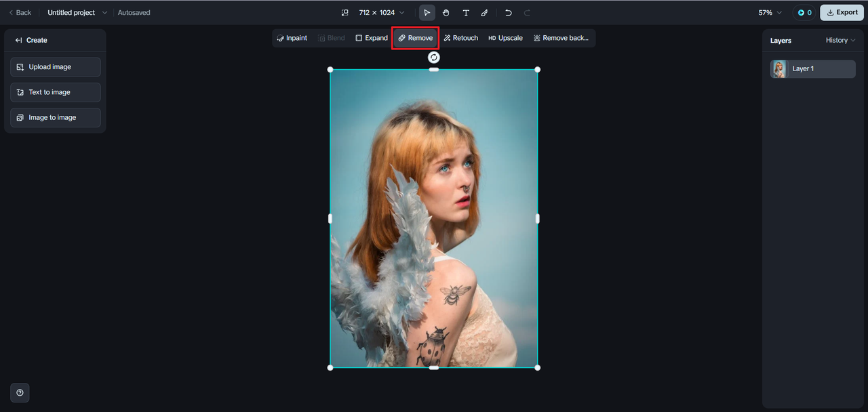The width and height of the screenshot is (868, 412).
Task: Click Remove background option
Action: (x=561, y=38)
